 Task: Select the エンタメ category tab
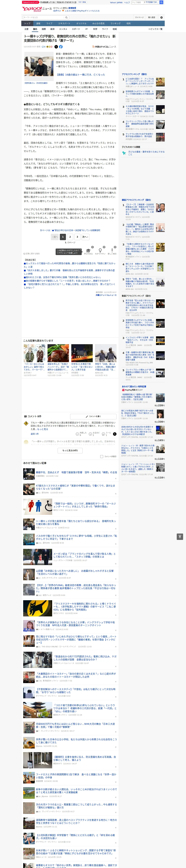pos(63,29)
